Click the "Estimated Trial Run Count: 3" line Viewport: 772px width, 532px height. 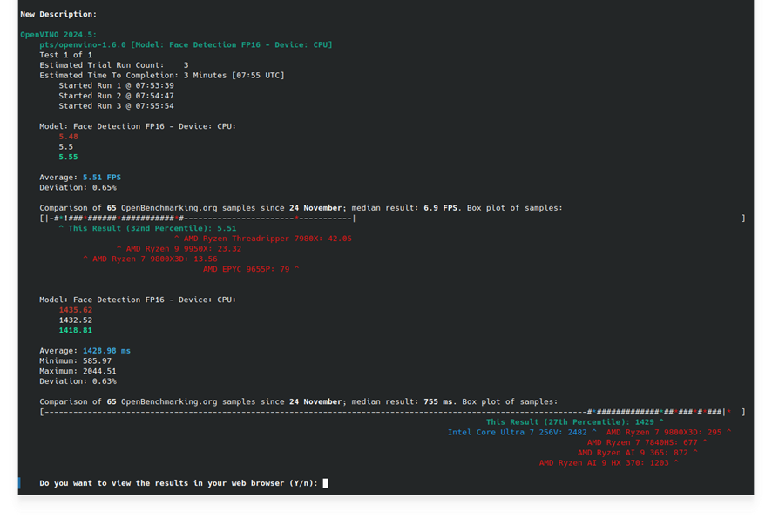pos(114,65)
